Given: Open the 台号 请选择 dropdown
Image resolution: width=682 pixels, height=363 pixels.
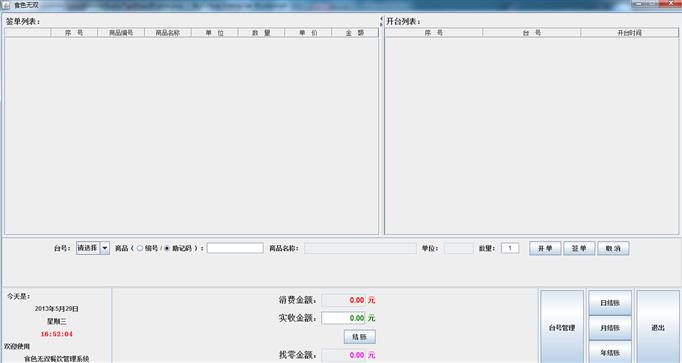Looking at the screenshot, I should (93, 248).
